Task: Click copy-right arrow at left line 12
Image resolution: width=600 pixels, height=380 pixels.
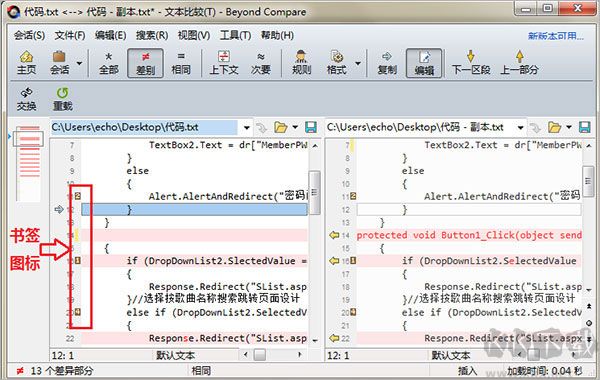Action: click(x=59, y=209)
